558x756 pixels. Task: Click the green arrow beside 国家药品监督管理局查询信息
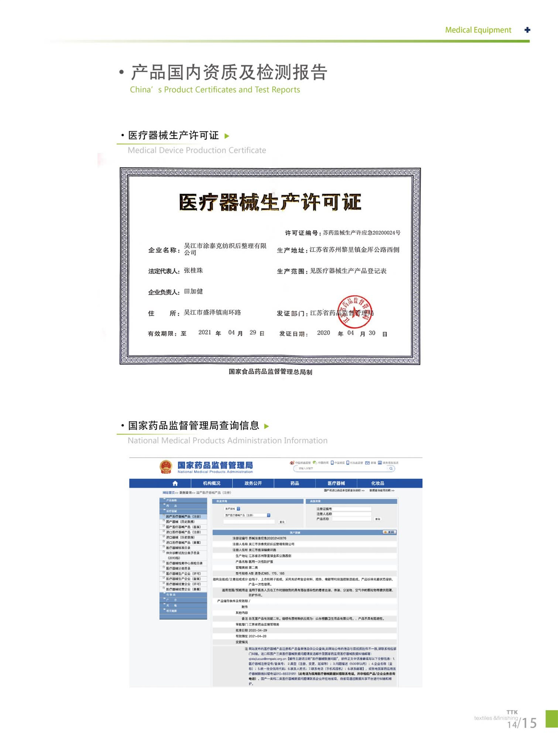coord(266,426)
